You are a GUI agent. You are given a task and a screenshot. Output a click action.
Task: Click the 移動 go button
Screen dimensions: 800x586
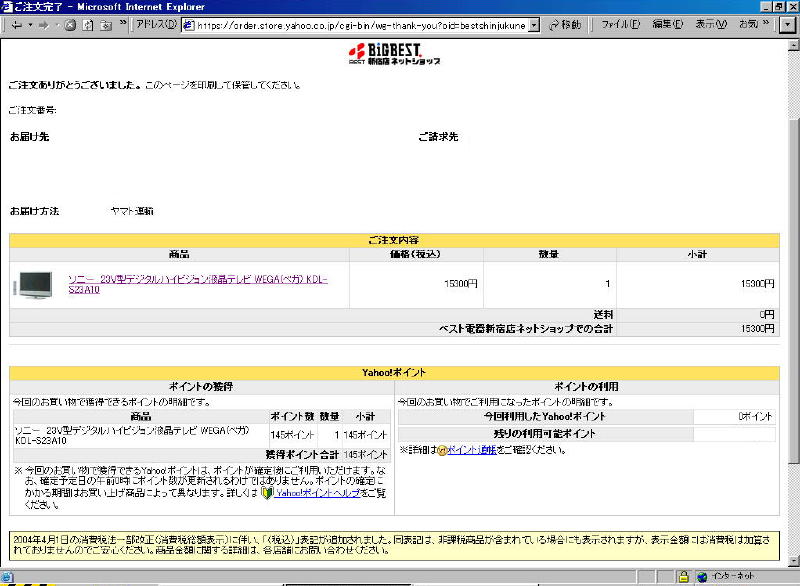(x=563, y=25)
